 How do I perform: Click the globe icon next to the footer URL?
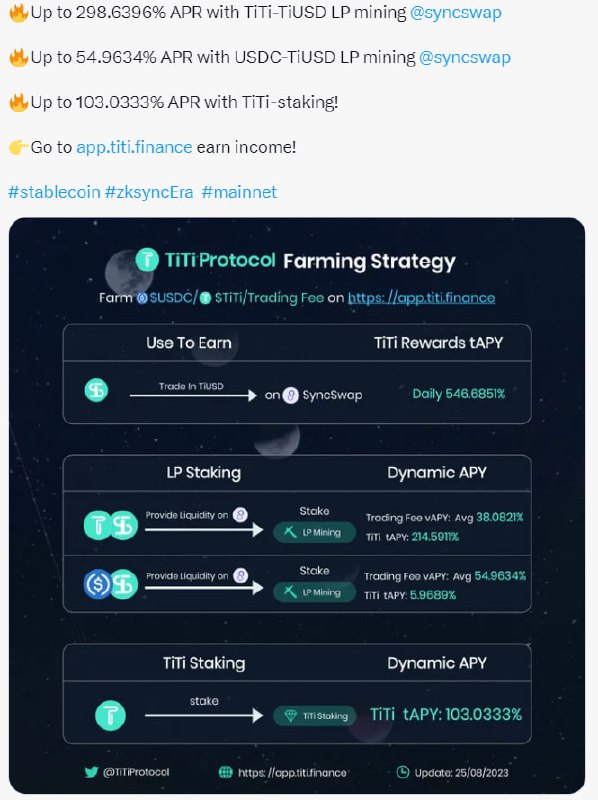click(226, 772)
